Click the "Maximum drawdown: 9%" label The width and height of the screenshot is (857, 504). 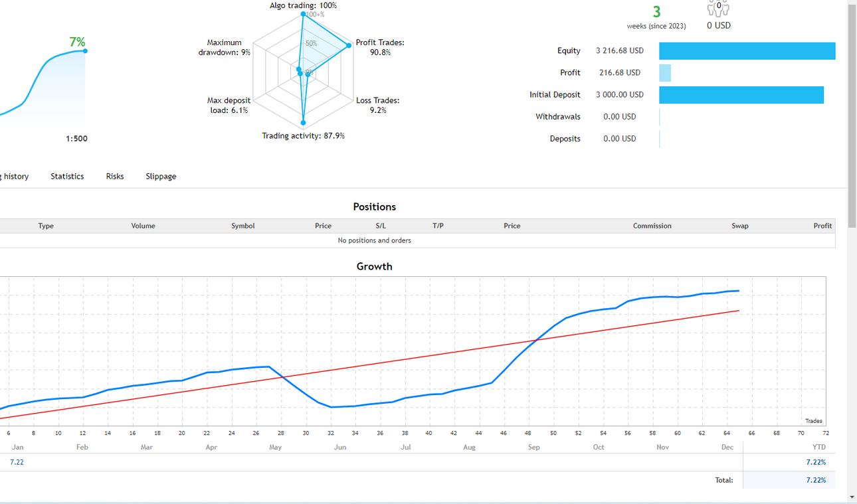click(225, 47)
